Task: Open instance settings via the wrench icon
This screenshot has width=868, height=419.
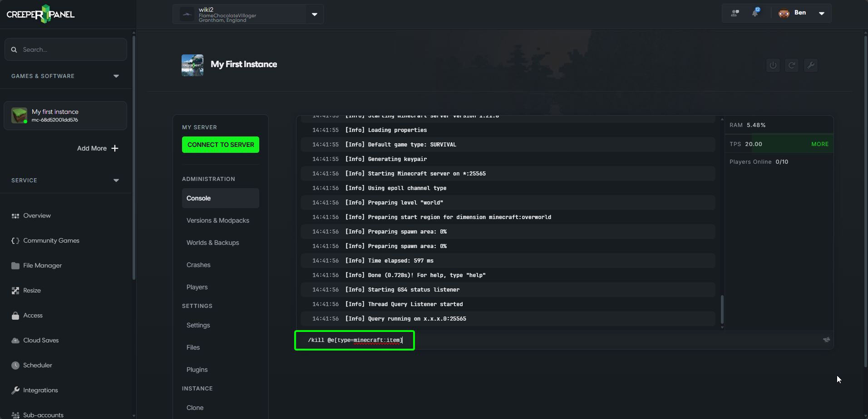Action: click(811, 65)
